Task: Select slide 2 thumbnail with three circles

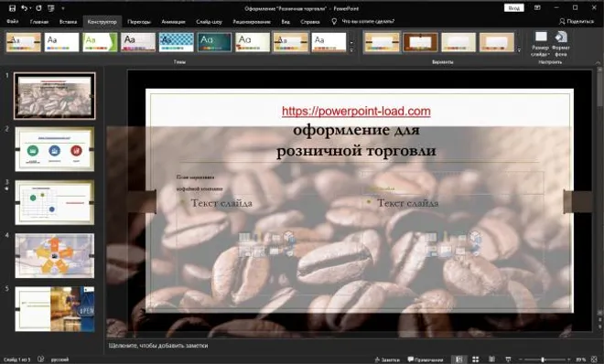Action: point(55,149)
